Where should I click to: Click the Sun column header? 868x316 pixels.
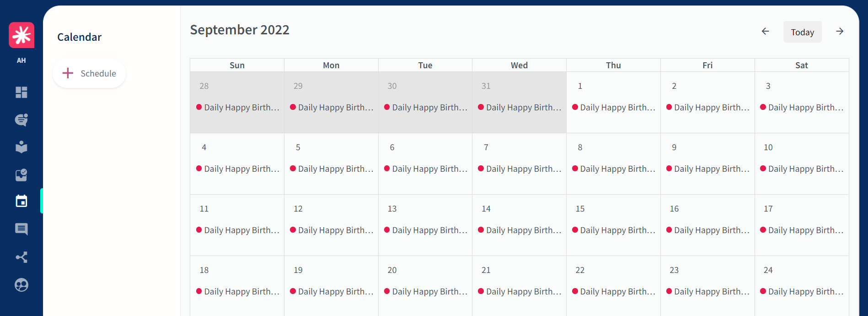(x=237, y=65)
